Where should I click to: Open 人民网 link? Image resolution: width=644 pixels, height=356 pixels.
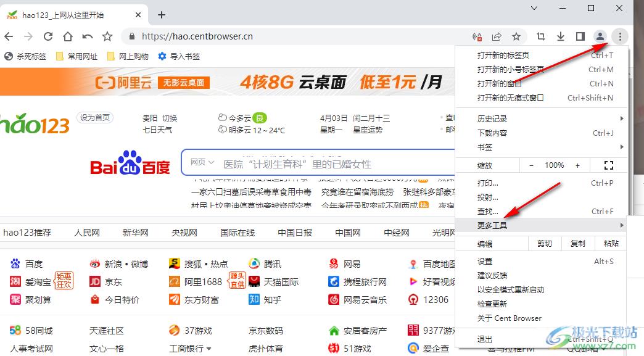(x=87, y=233)
